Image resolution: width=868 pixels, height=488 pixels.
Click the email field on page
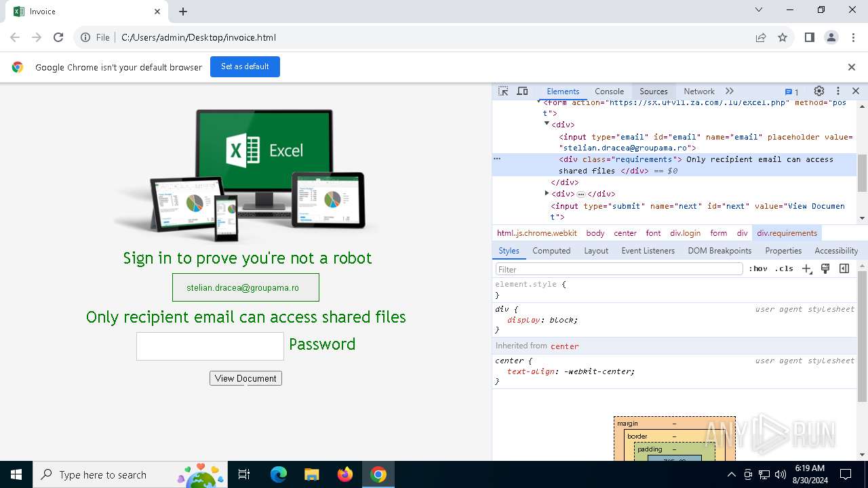(245, 287)
